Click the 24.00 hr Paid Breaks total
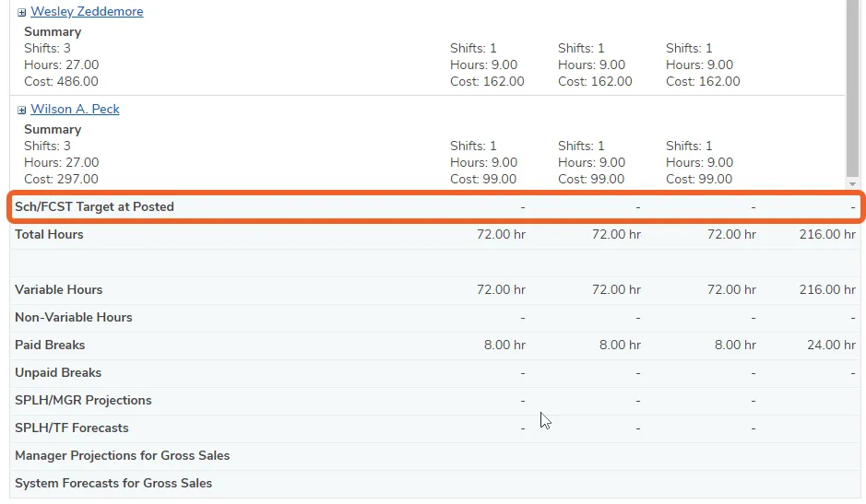 tap(831, 345)
